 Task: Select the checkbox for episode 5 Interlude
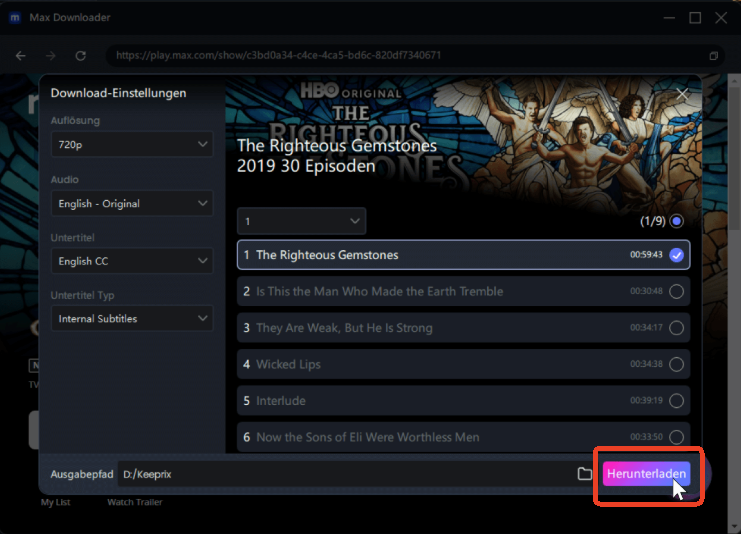676,401
